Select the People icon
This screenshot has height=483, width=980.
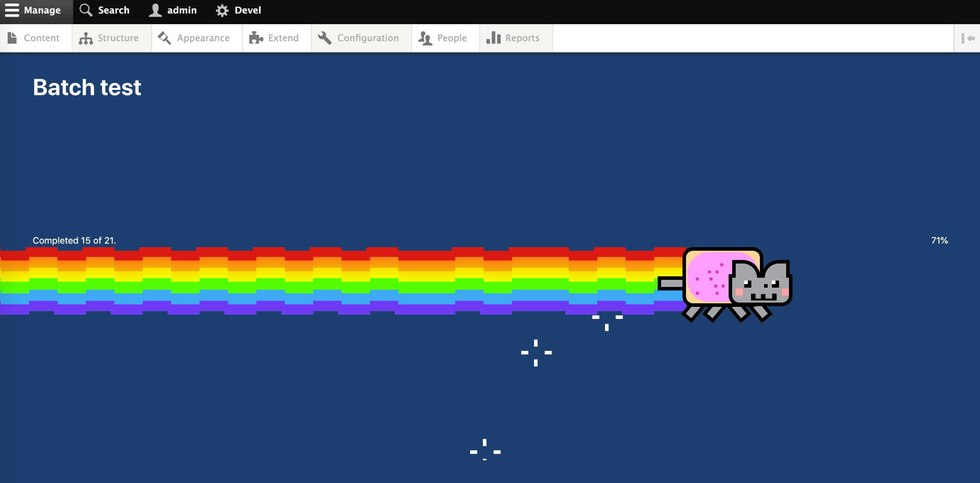(x=425, y=38)
